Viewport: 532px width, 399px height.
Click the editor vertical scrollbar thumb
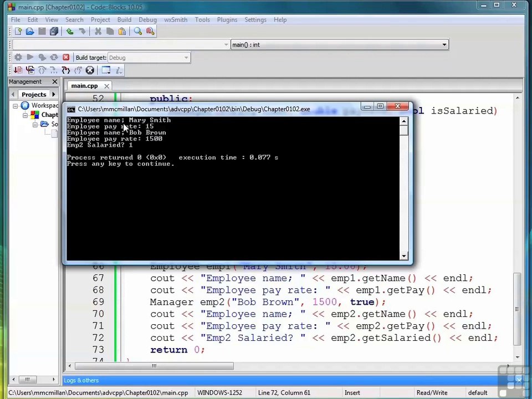[517, 309]
